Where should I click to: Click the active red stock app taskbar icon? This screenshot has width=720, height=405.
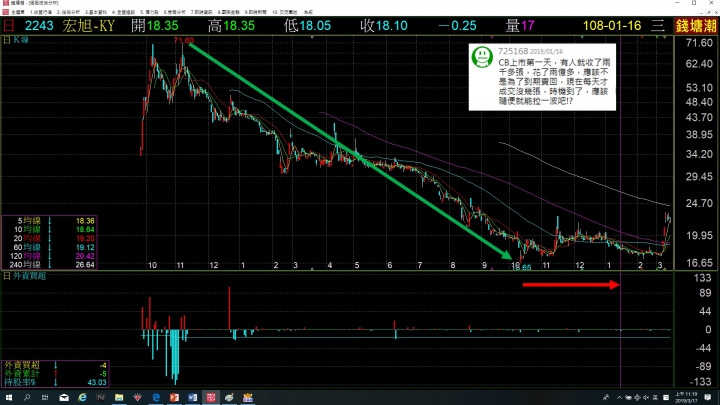coord(211,397)
